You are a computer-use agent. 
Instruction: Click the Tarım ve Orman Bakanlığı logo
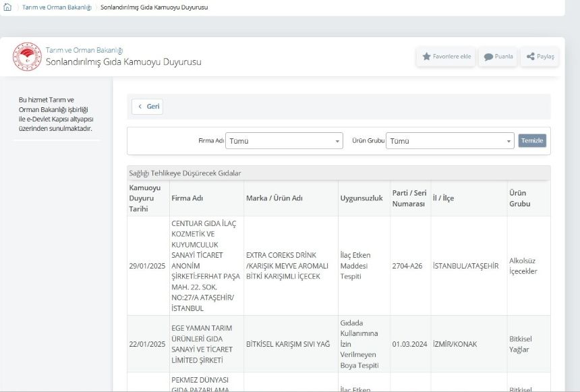pos(27,56)
